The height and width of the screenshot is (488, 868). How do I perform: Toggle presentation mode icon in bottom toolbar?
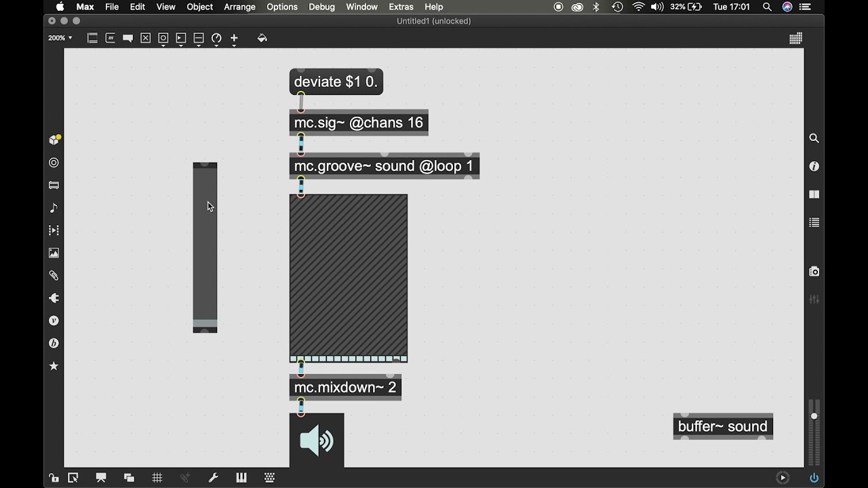pyautogui.click(x=101, y=478)
